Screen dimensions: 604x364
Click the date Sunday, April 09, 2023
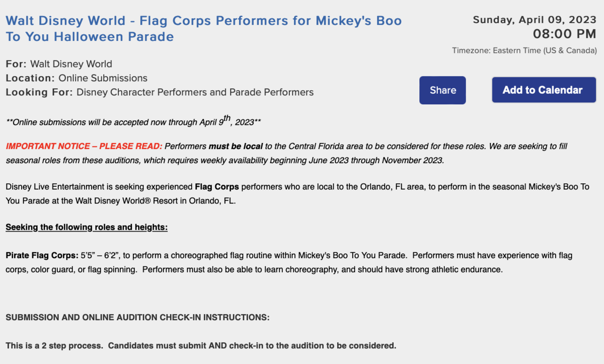coord(535,20)
